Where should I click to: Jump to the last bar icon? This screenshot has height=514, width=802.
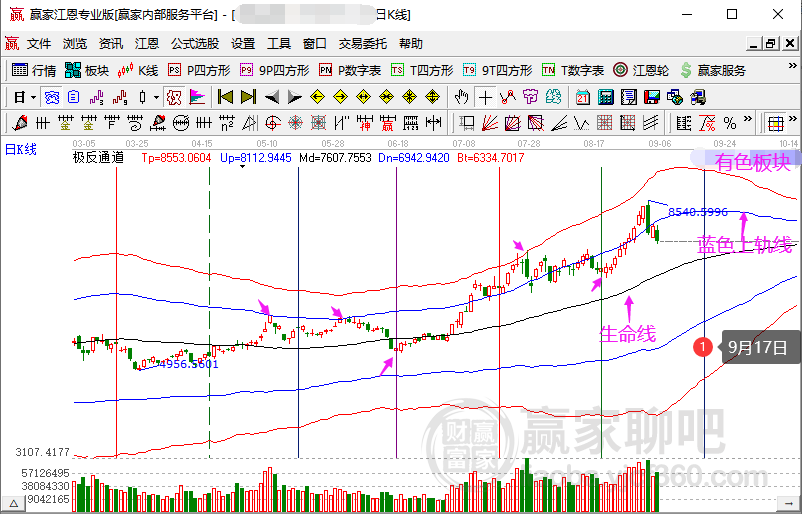[x=249, y=97]
